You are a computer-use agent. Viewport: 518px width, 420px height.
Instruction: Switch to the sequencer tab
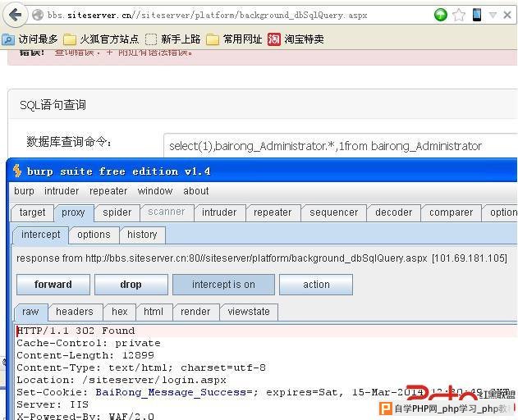point(334,212)
